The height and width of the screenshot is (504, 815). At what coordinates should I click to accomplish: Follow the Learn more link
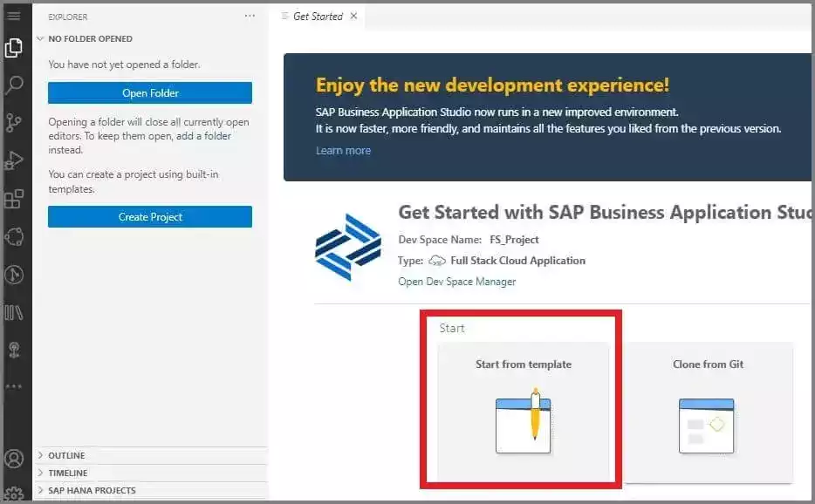tap(343, 151)
